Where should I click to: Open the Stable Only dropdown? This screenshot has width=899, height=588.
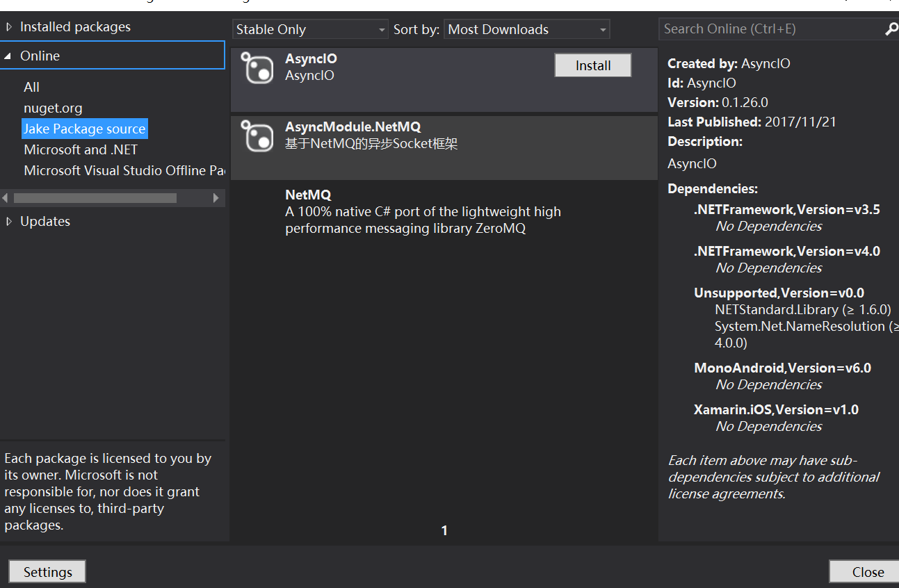pos(310,29)
